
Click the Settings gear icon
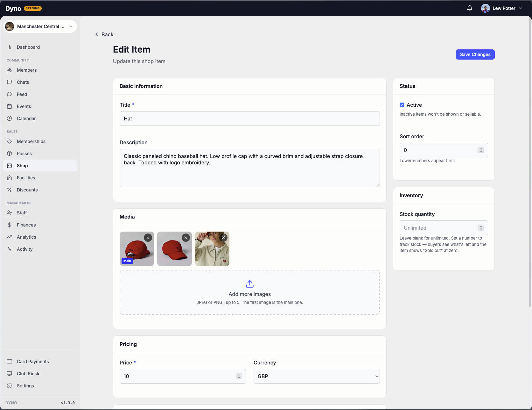(x=10, y=386)
